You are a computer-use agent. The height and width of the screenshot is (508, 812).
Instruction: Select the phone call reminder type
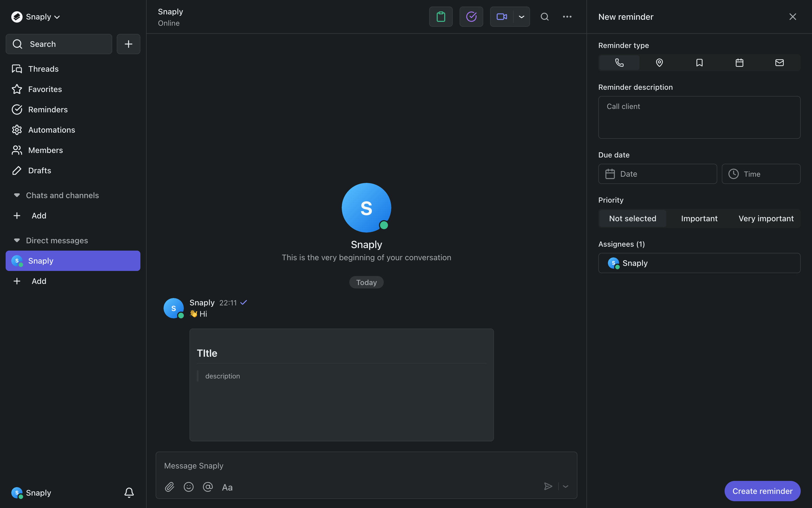click(619, 62)
